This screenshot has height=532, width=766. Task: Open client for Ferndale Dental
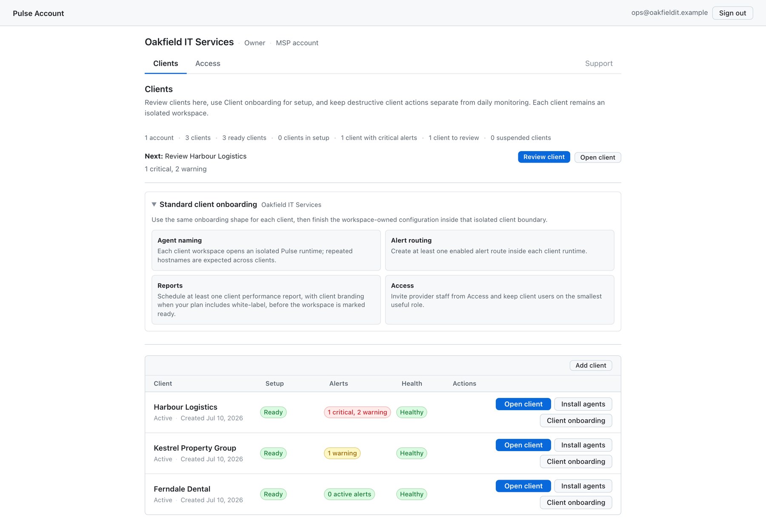click(523, 486)
